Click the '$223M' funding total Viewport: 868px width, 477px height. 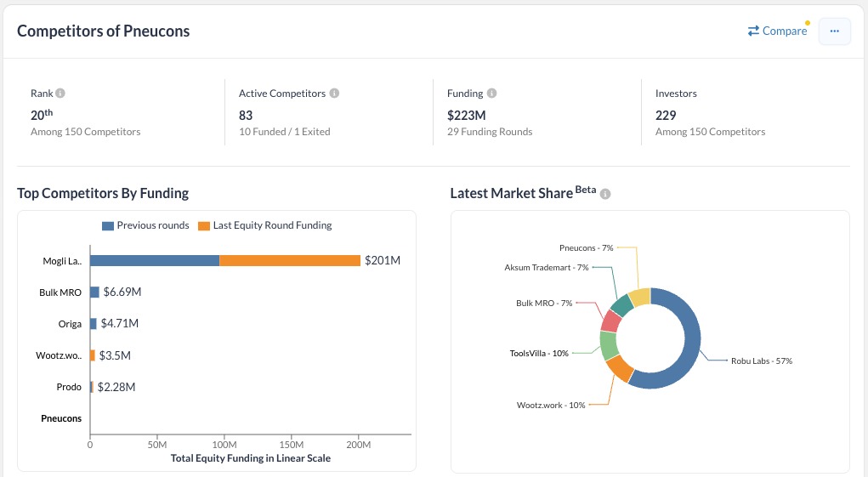coord(466,115)
